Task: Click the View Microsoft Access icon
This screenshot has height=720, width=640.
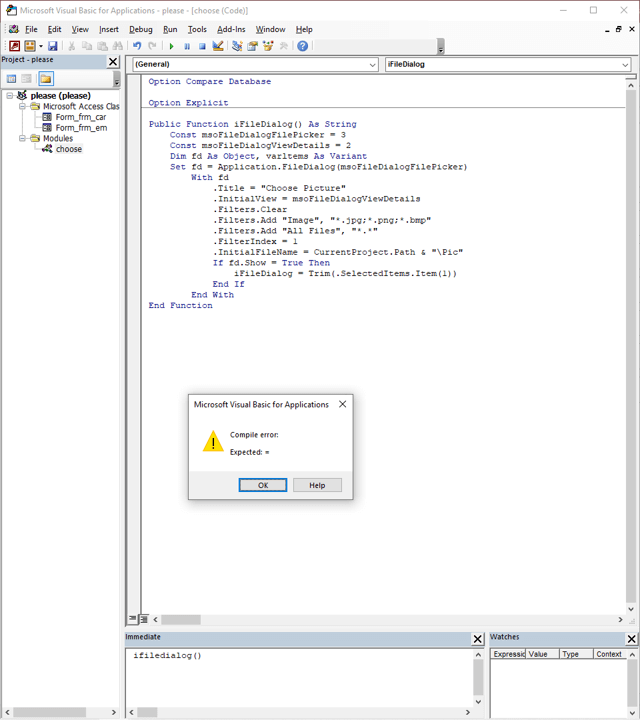Action: click(15, 46)
